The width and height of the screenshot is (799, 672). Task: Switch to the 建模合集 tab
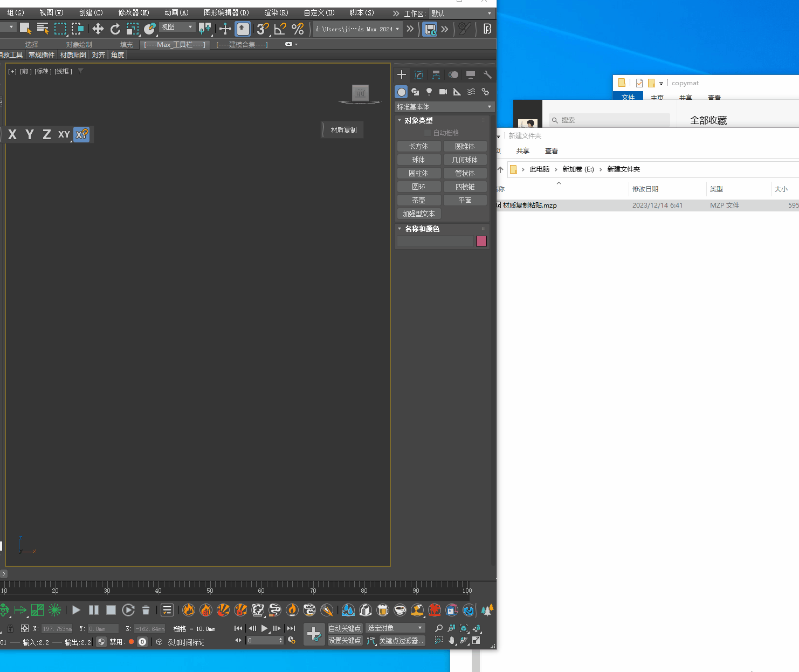pyautogui.click(x=242, y=45)
